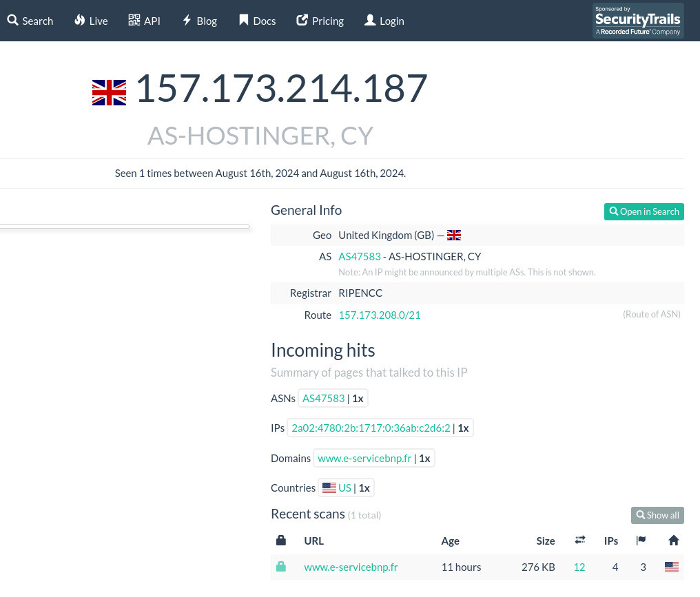Click the home icon in table header
700x597 pixels.
(x=674, y=541)
